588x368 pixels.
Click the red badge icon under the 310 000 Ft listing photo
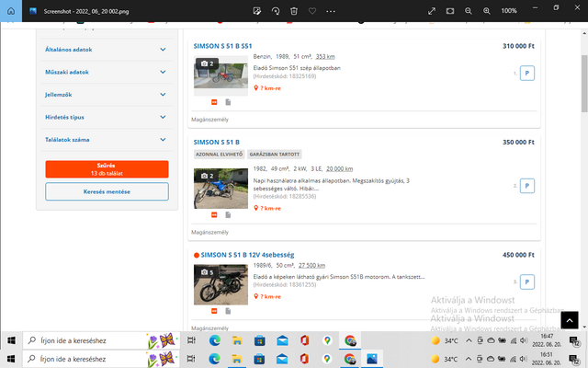click(x=214, y=102)
